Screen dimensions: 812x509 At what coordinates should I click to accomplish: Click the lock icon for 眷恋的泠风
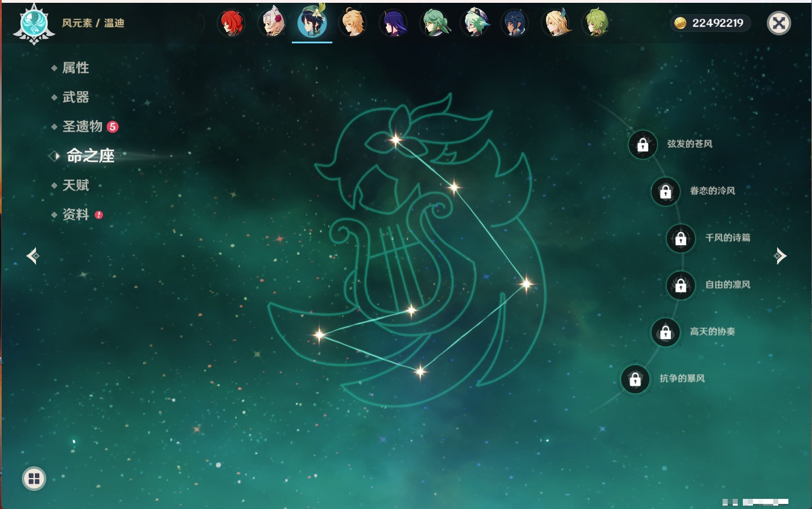click(x=666, y=192)
